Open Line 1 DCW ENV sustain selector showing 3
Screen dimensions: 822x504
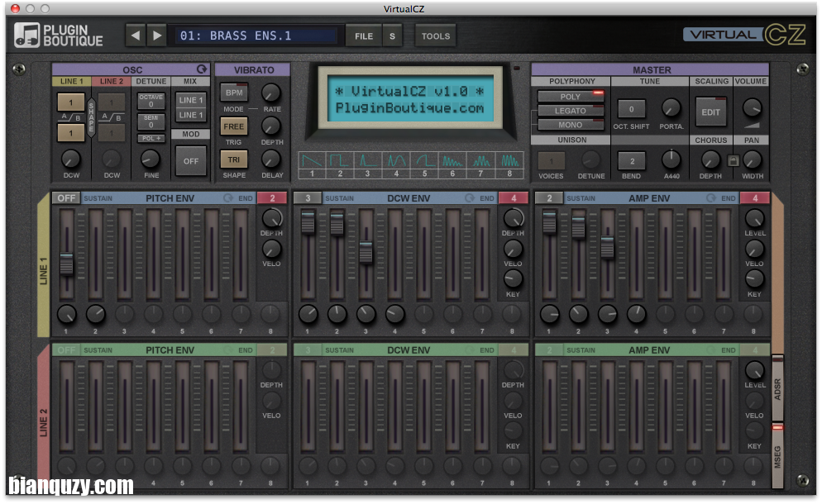tap(308, 198)
